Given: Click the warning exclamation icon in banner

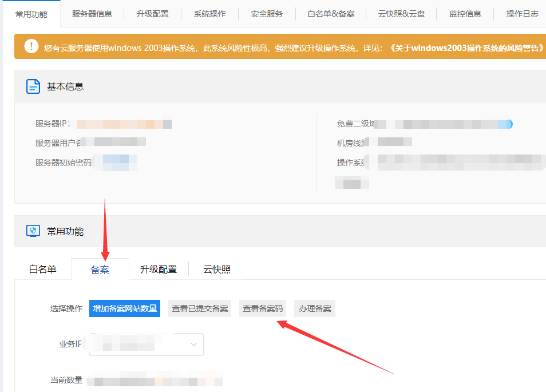Looking at the screenshot, I should click(32, 46).
